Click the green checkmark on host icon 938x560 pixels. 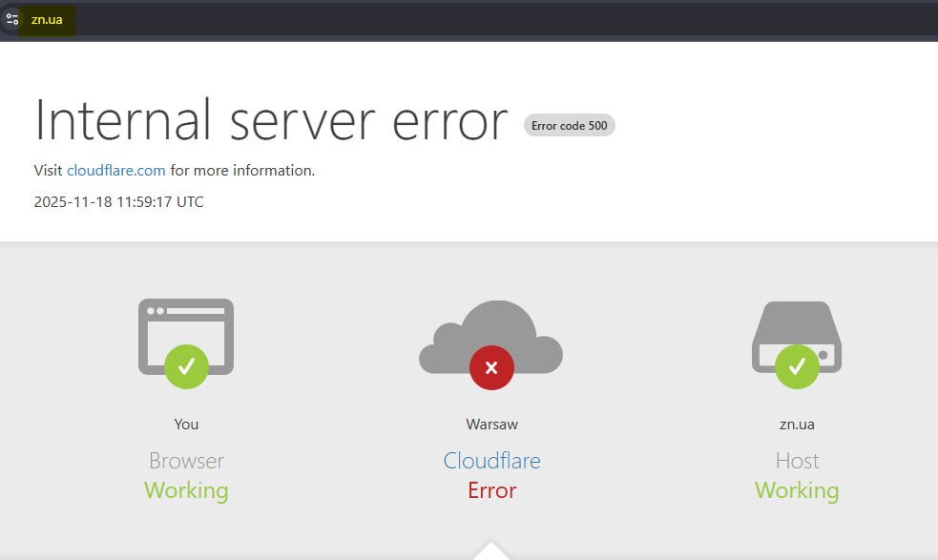click(x=797, y=366)
